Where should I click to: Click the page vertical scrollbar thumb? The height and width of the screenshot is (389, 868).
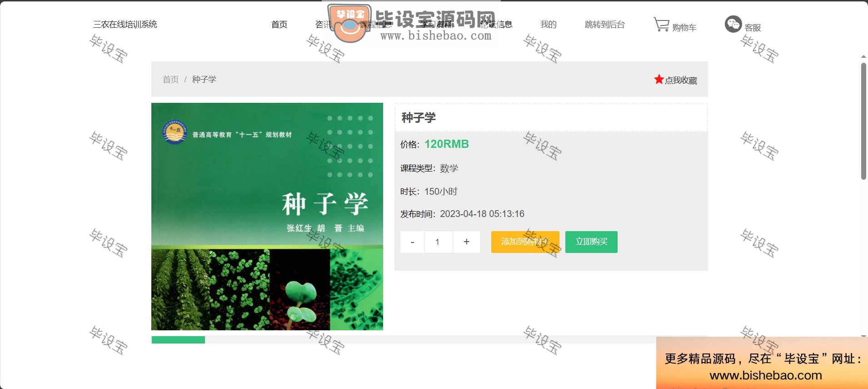863,121
